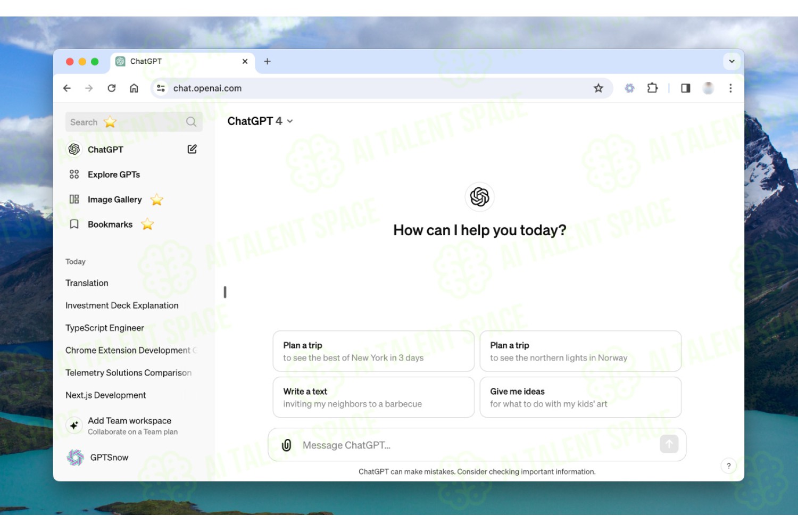Viewport: 798px width, 532px height.
Task: Open Investment Deck Explanation chat
Action: [x=122, y=305]
